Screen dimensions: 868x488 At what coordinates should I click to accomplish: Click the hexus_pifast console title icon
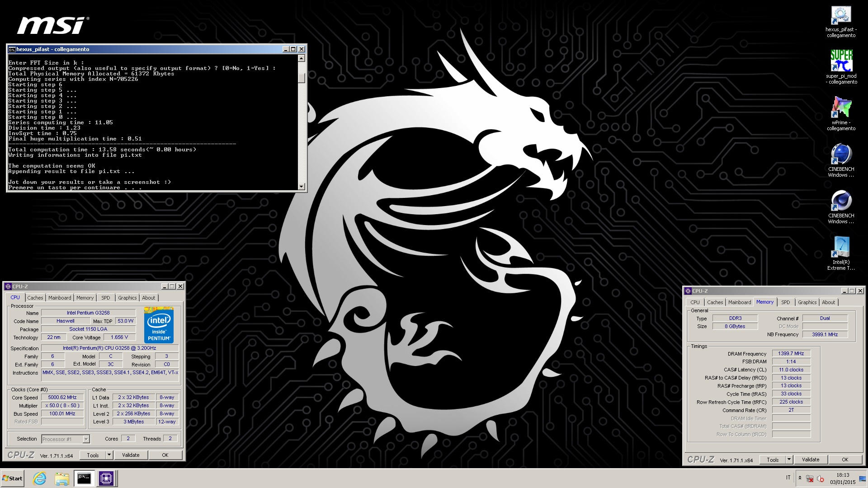pyautogui.click(x=12, y=49)
